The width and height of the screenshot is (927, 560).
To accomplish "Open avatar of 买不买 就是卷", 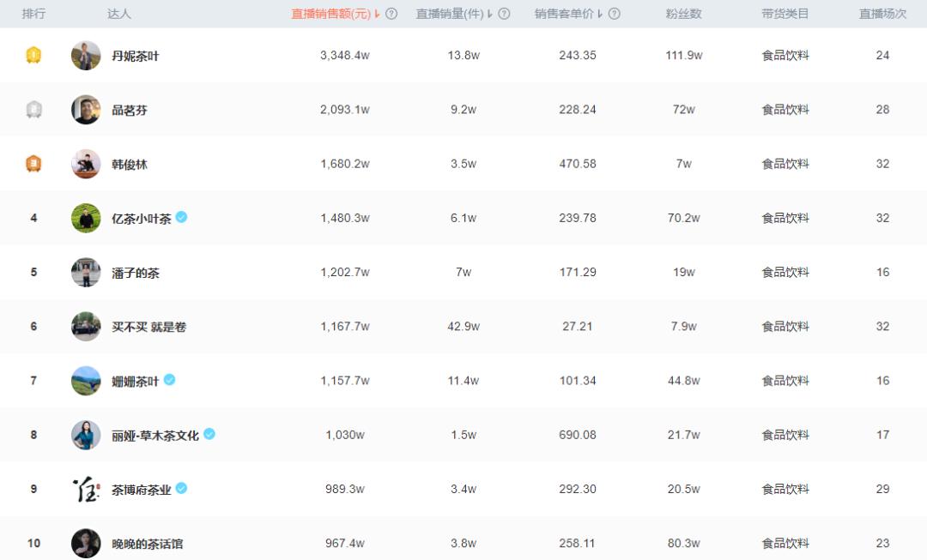I will coord(86,327).
